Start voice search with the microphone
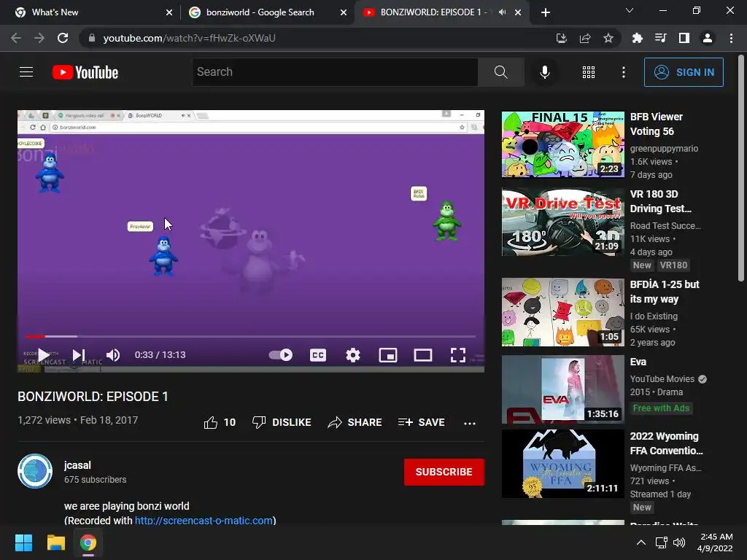The height and width of the screenshot is (560, 747). pyautogui.click(x=544, y=72)
